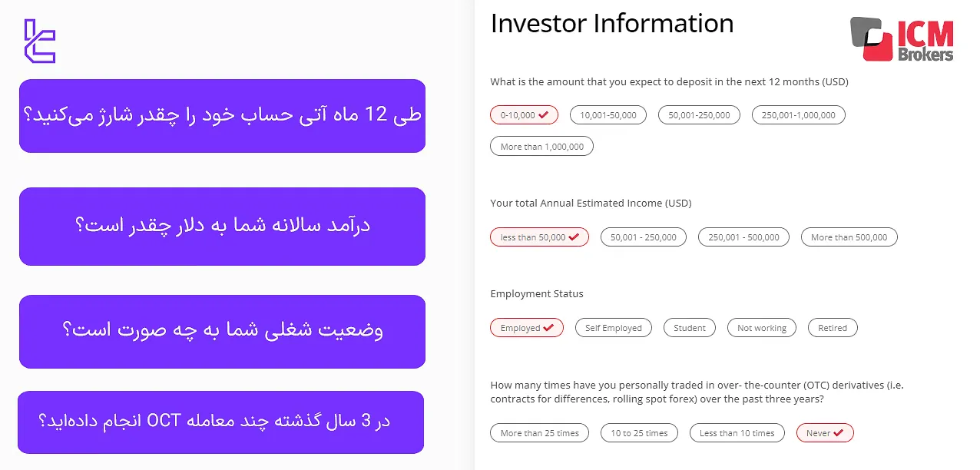980x470 pixels.
Task: Mark Retired under Employment Status
Action: pyautogui.click(x=833, y=327)
